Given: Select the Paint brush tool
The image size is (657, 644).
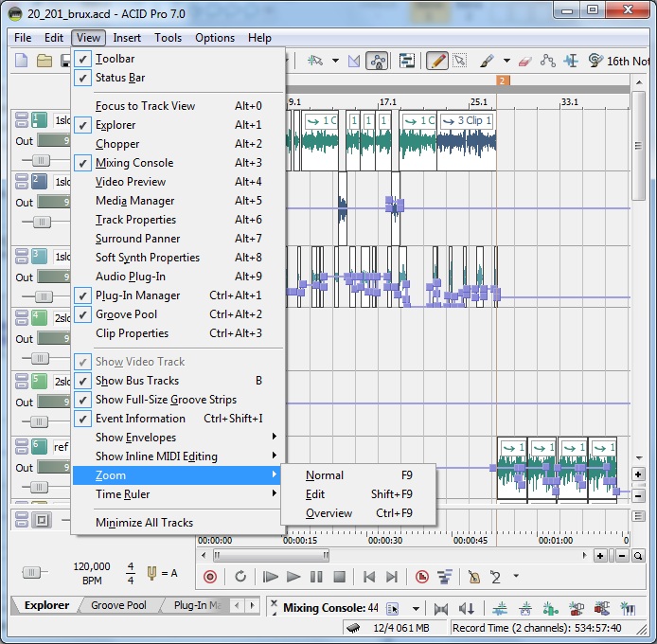Looking at the screenshot, I should pos(486,61).
